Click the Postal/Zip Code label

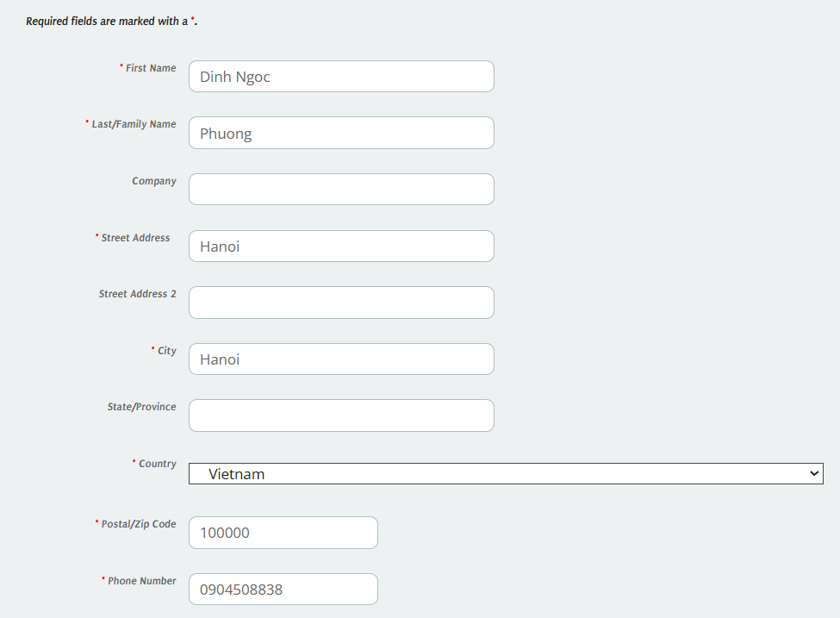pyautogui.click(x=139, y=524)
